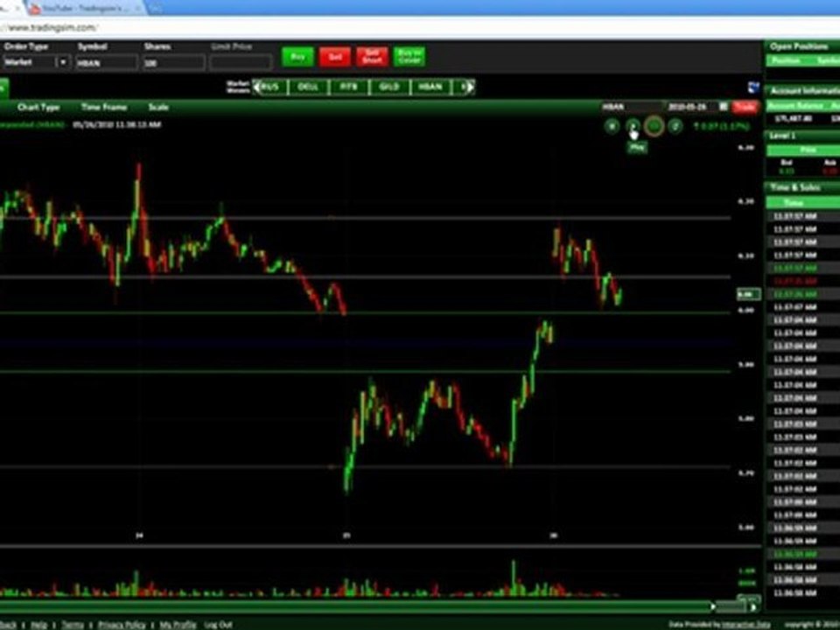The image size is (840, 630).
Task: Open the My Profile footer link
Action: (x=178, y=625)
